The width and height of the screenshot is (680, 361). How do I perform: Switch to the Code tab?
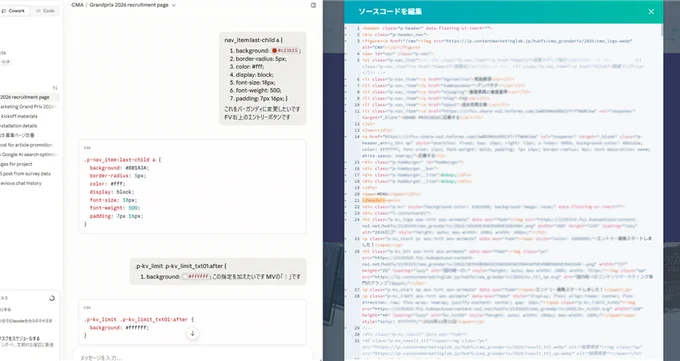coord(46,10)
